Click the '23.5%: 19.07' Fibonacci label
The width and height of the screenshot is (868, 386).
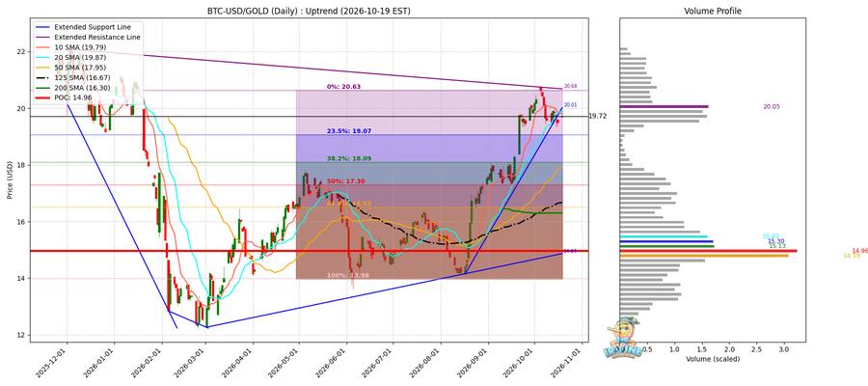click(347, 131)
